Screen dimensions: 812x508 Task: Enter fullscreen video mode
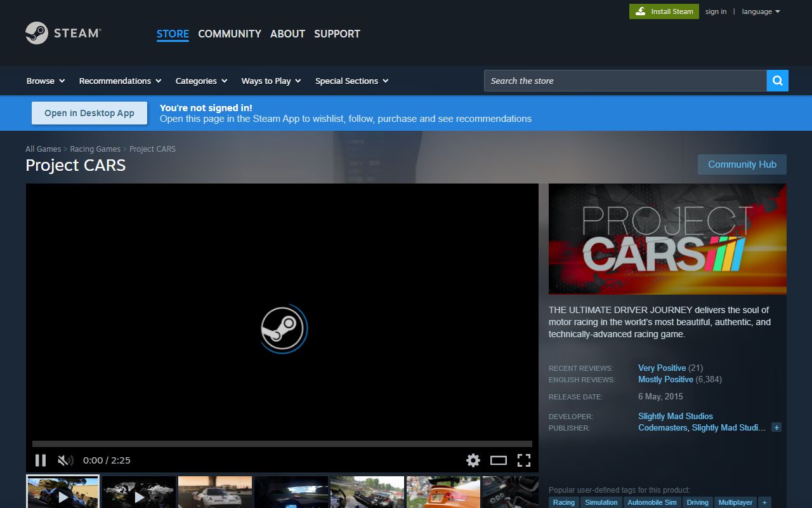(524, 460)
